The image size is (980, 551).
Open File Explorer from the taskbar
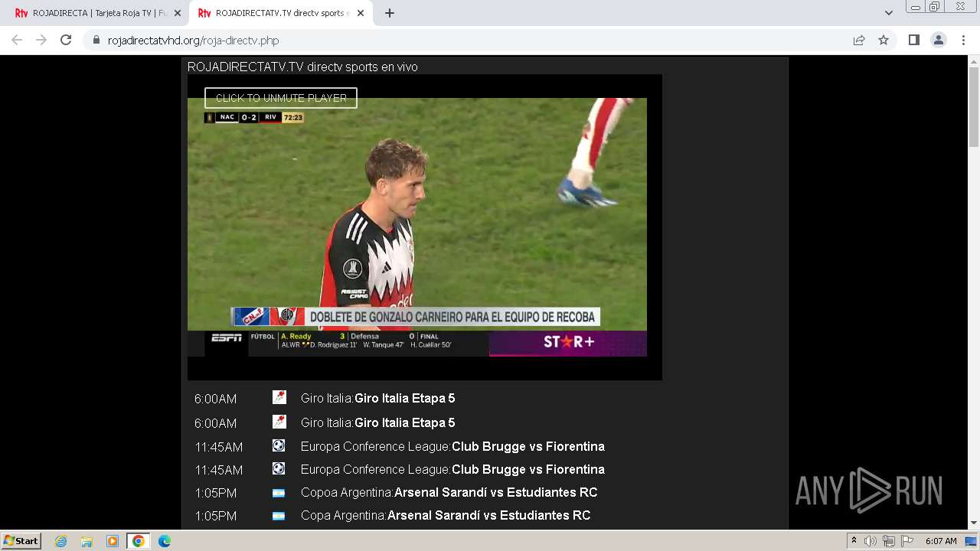87,541
